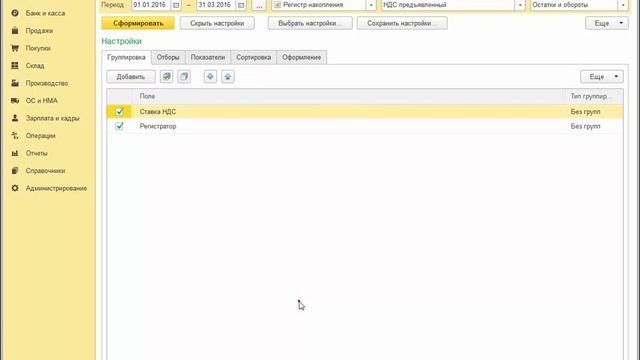Switch to the Отборы tab
The image size is (640, 360).
point(168,57)
